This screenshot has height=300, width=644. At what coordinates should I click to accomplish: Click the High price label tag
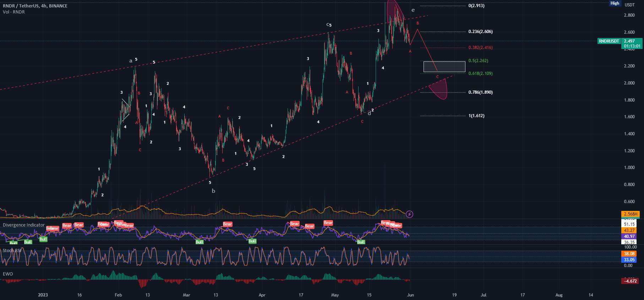(615, 3)
